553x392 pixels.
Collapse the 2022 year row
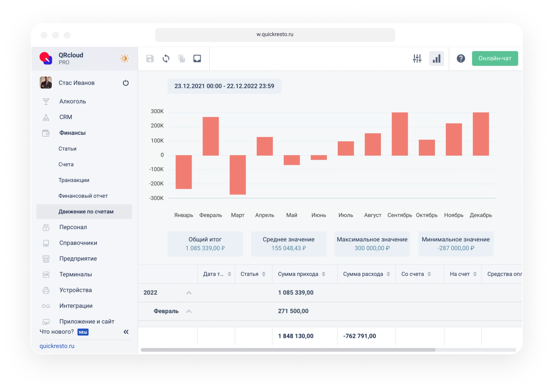189,293
